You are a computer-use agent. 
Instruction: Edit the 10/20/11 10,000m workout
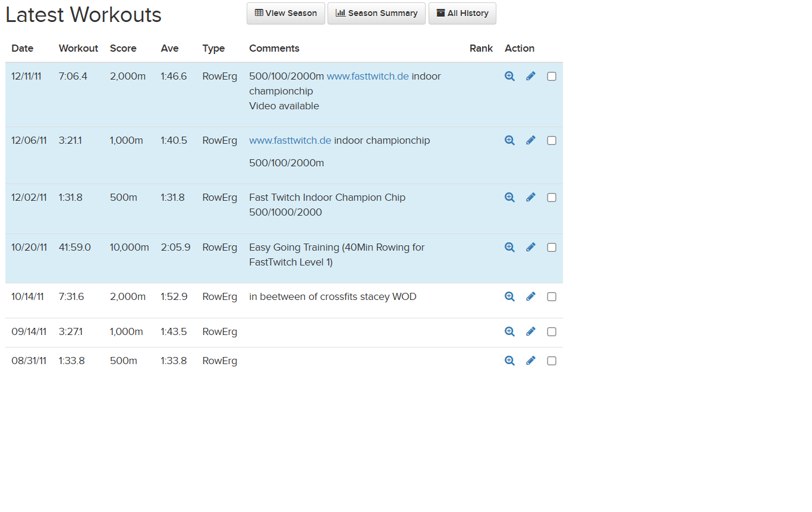click(x=531, y=247)
